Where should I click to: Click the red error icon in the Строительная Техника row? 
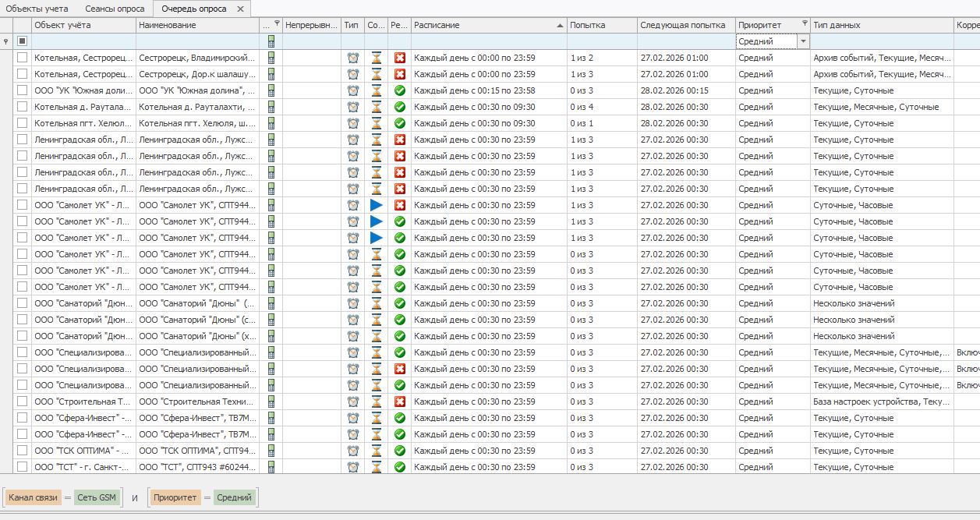pos(400,401)
